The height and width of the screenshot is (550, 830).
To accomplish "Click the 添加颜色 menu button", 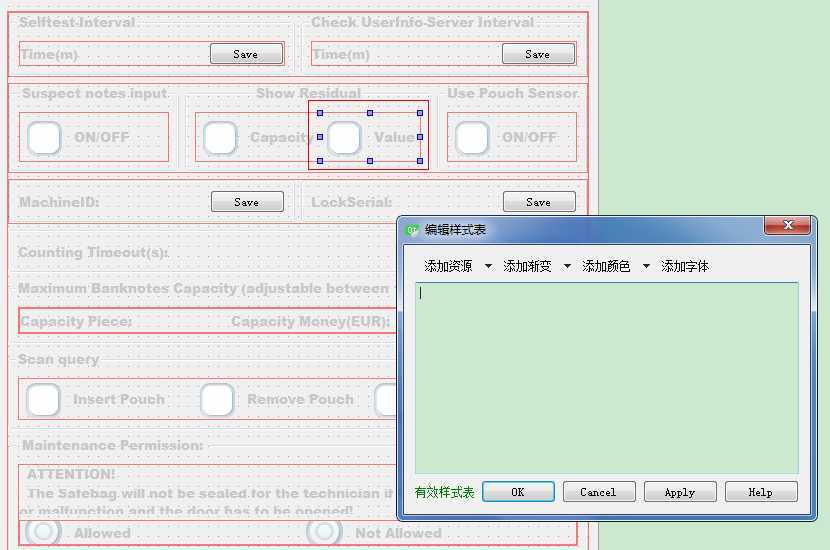I will (x=606, y=266).
